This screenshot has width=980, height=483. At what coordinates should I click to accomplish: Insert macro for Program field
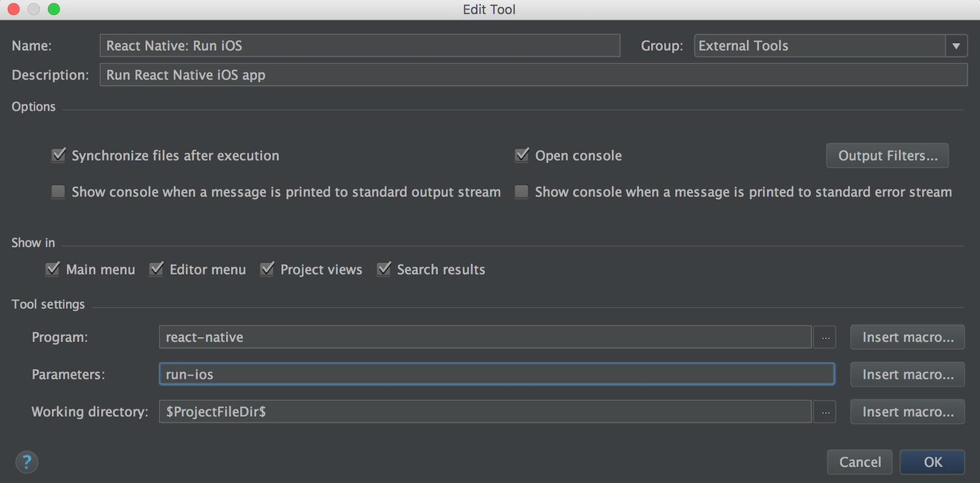908,337
